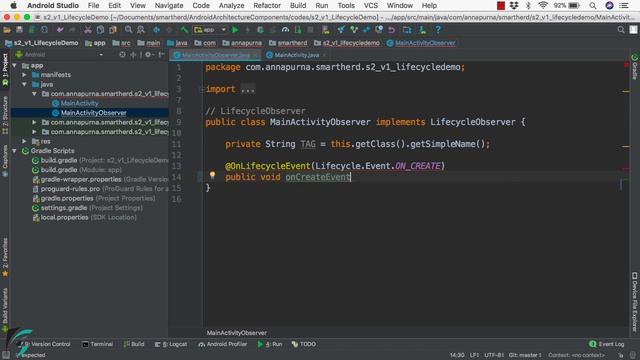This screenshot has height=360, width=640.
Task: Click the Project panel settings gear icon
Action: coord(148,55)
